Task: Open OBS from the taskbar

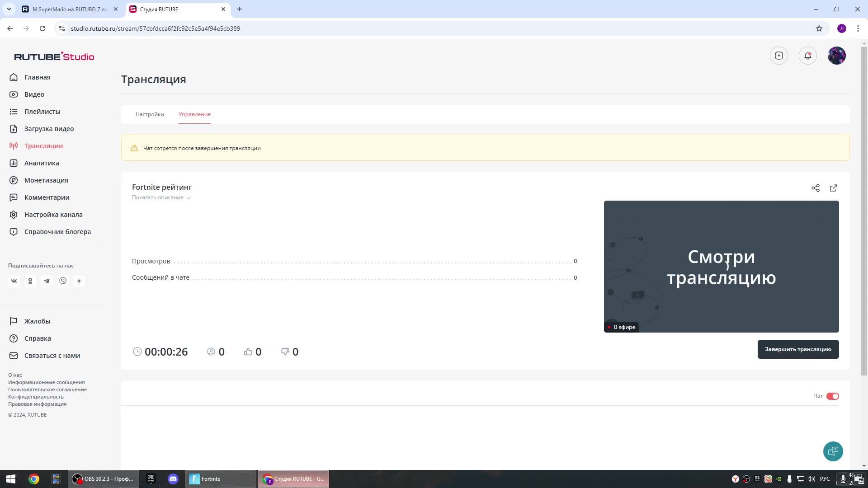Action: (104, 479)
